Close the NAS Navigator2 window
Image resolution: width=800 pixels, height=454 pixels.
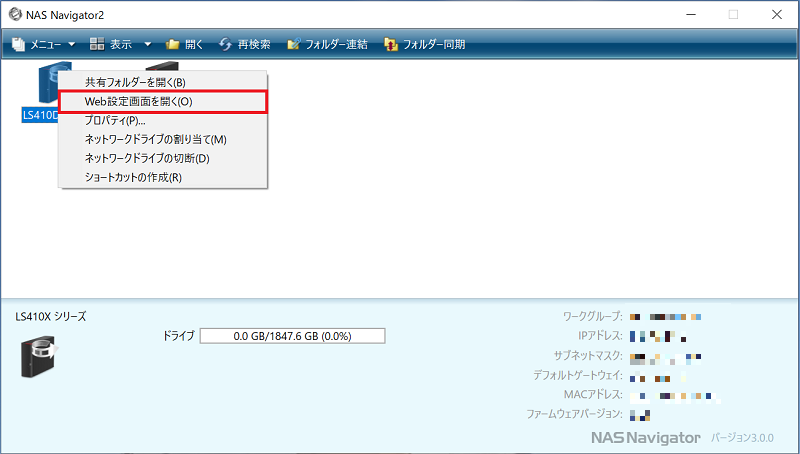click(777, 15)
